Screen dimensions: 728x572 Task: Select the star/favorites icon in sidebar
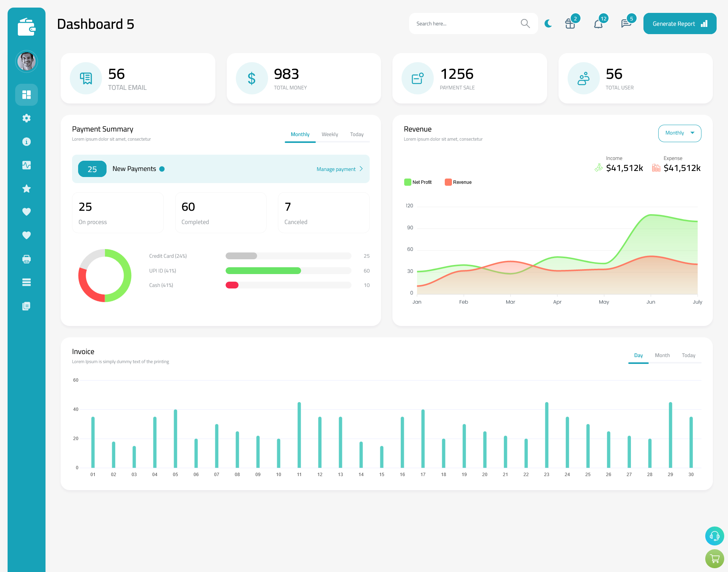click(27, 188)
